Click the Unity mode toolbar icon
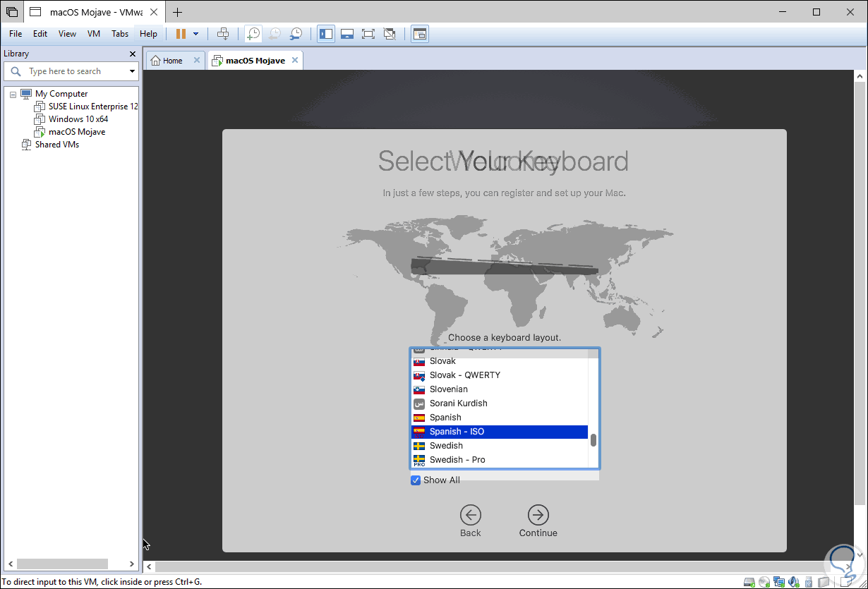Screen dimensions: 868x589 [389, 34]
